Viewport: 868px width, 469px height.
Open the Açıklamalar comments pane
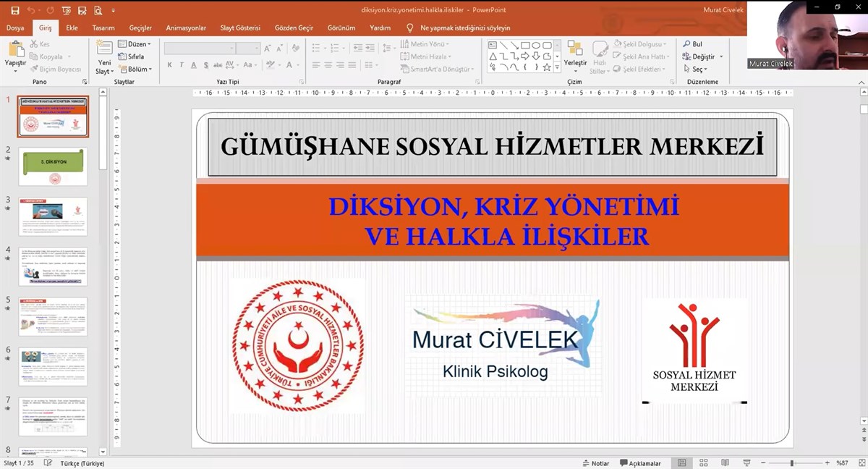point(640,463)
